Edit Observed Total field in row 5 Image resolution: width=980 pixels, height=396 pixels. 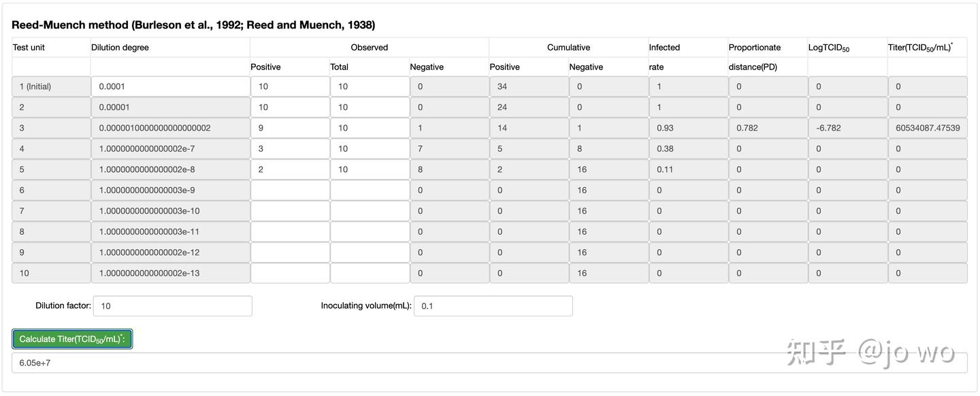tap(370, 169)
